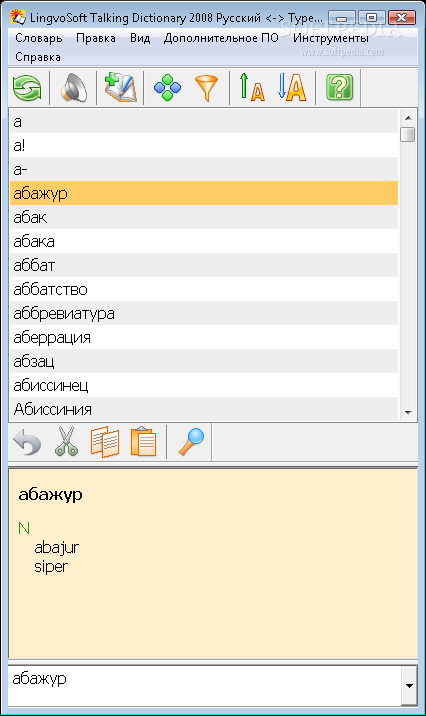This screenshot has height=716, width=426.
Task: Select the word 'а' in list
Action: [x=204, y=121]
